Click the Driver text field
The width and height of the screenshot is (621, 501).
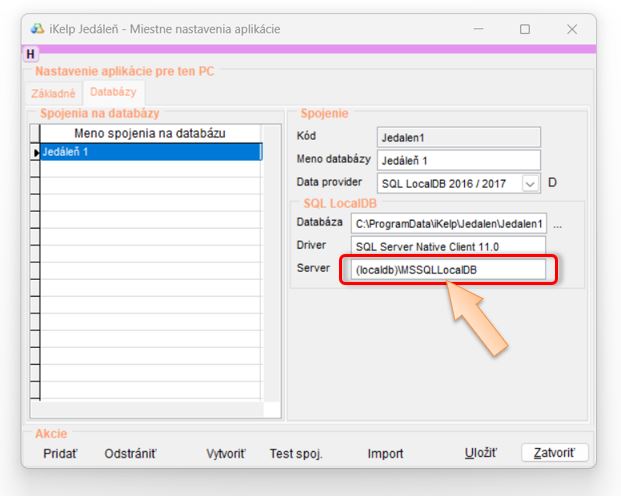[448, 246]
